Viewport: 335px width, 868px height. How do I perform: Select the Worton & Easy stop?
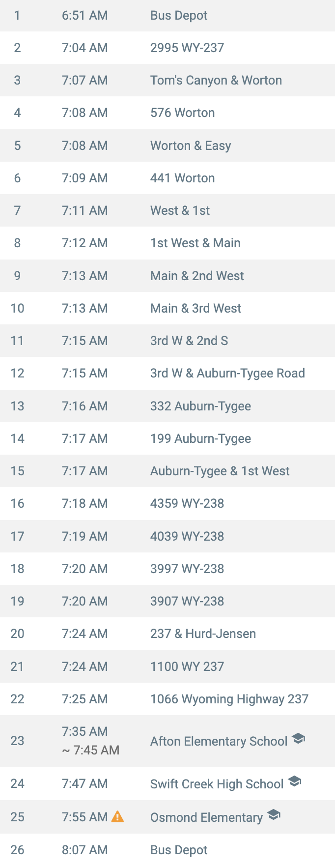point(167,145)
